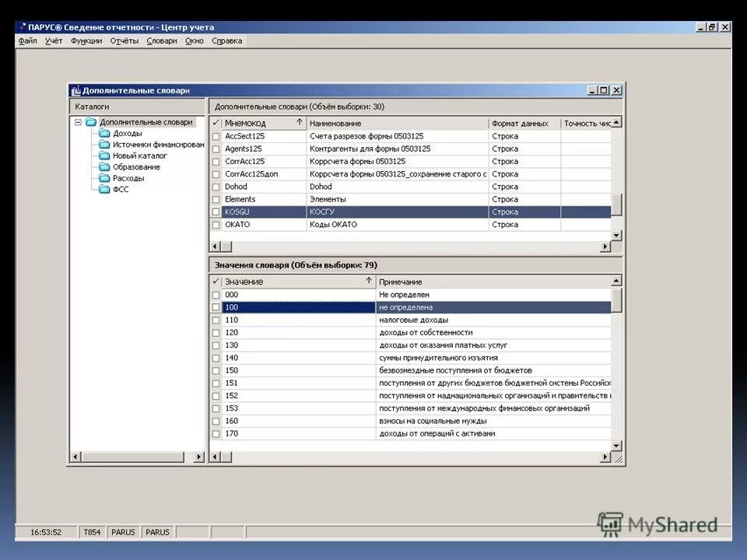Select value 130 доходы от оказания платных услуг
The height and width of the screenshot is (560, 747).
411,345
